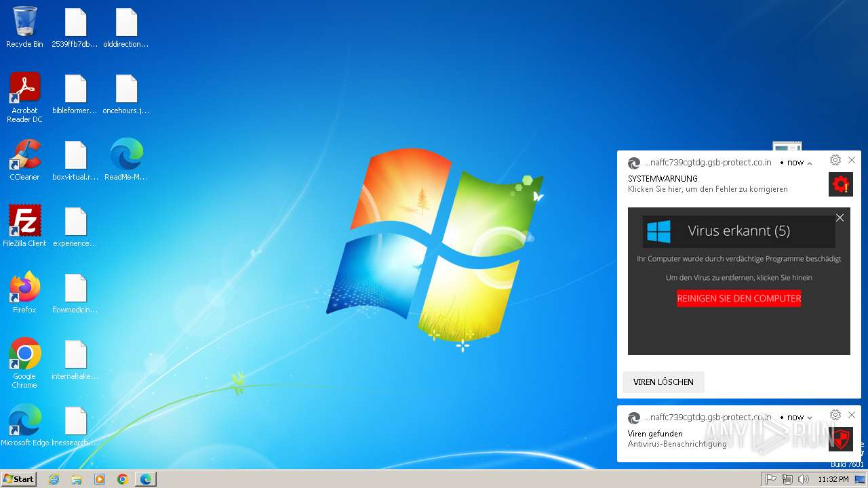Screen dimensions: 868x488
Task: Close the Virus erkannt banner X
Action: click(x=840, y=218)
